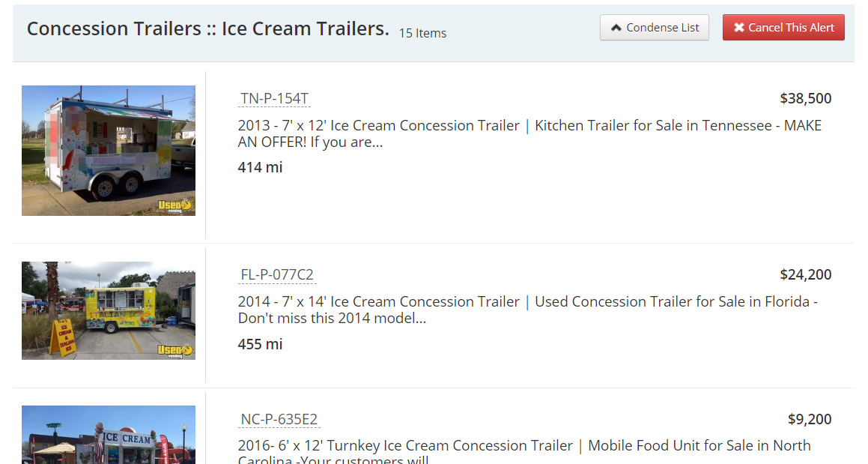This screenshot has height=464, width=868.
Task: Open the yellow Florida trailer photo
Action: [109, 310]
